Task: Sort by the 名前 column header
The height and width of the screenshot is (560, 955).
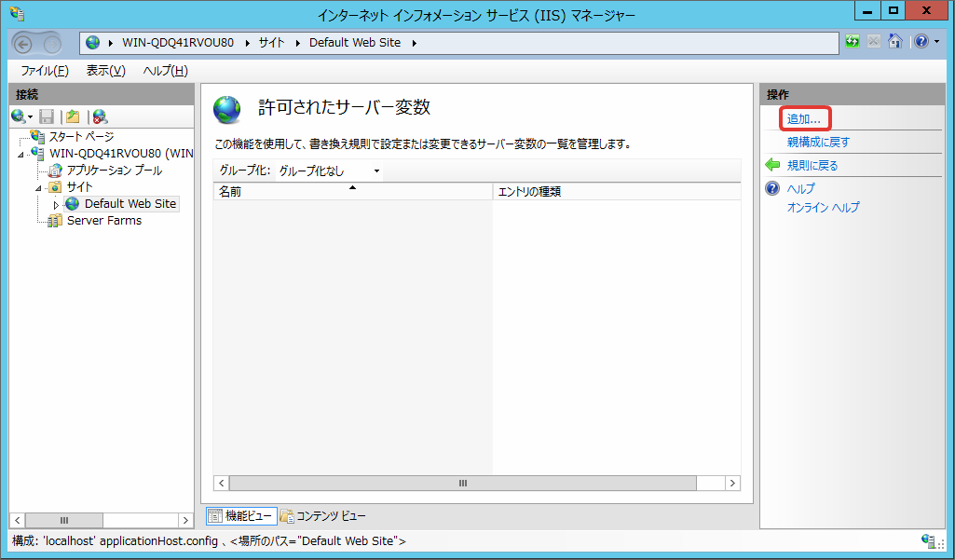Action: click(x=352, y=191)
